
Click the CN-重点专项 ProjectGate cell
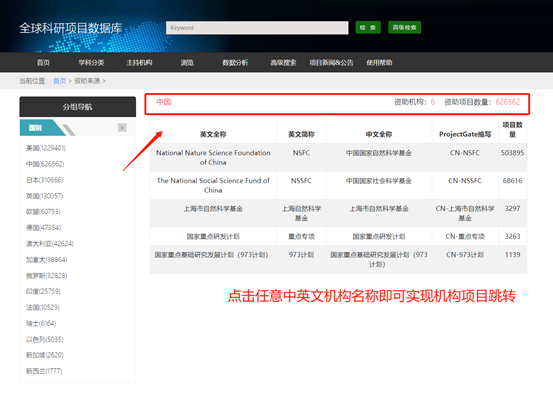pyautogui.click(x=465, y=237)
